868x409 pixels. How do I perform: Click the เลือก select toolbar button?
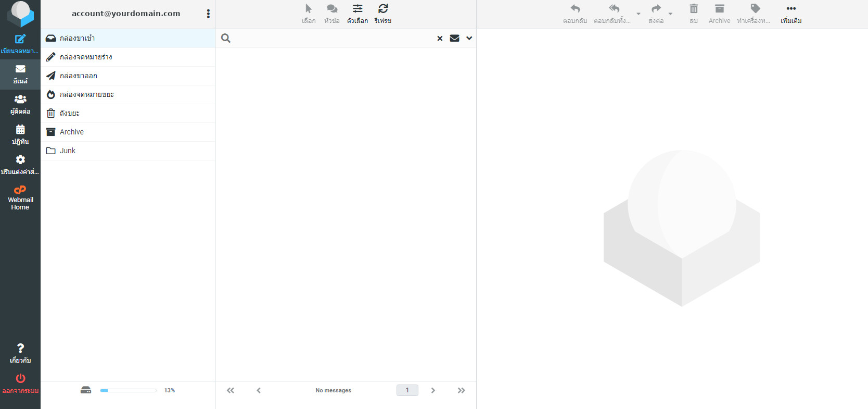pos(309,14)
